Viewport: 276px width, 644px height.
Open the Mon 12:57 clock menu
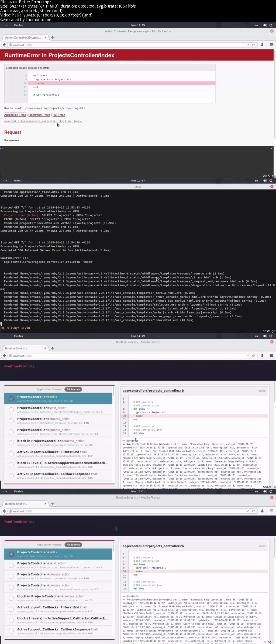(138, 180)
